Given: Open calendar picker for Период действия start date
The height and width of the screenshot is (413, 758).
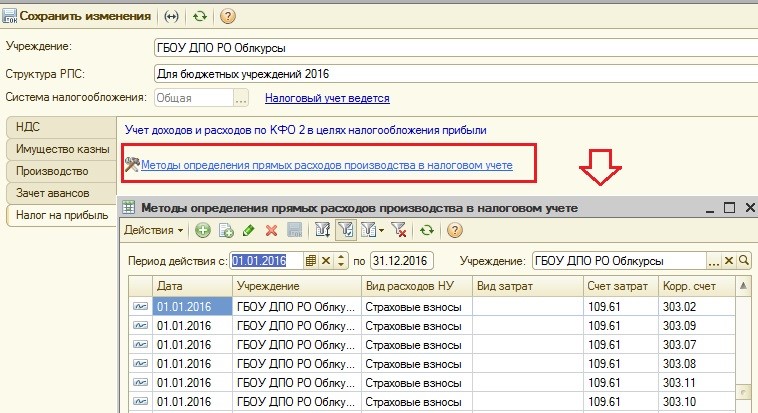Looking at the screenshot, I should click(x=311, y=260).
